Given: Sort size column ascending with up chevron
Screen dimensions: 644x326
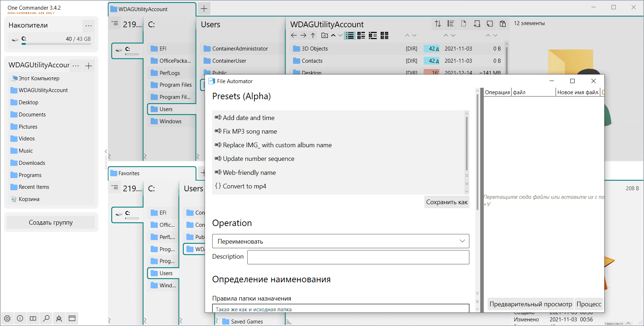Looking at the screenshot, I should click(x=488, y=35).
